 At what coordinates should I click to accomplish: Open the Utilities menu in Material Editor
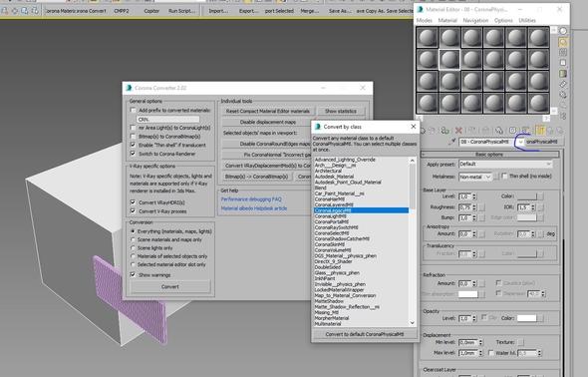[x=527, y=20]
